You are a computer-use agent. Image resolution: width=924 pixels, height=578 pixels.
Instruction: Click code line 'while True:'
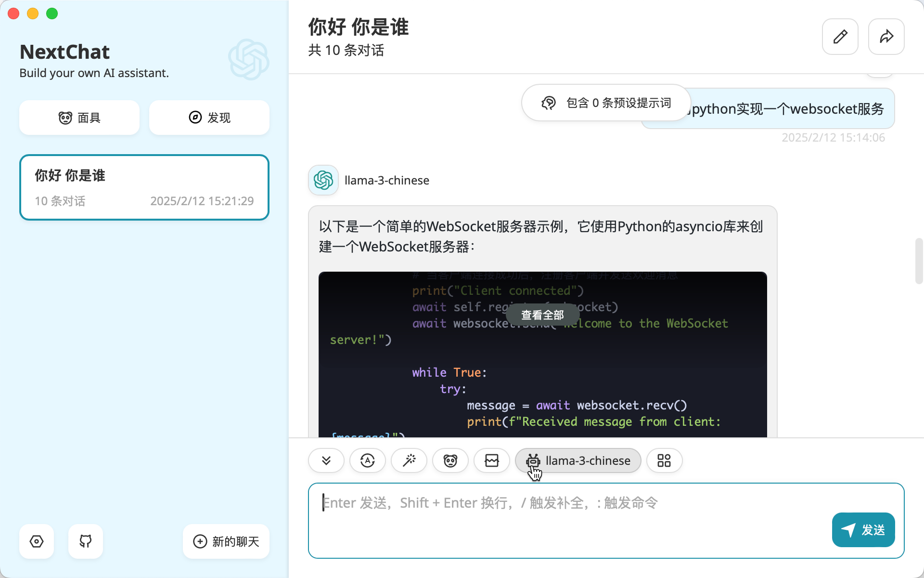449,372
